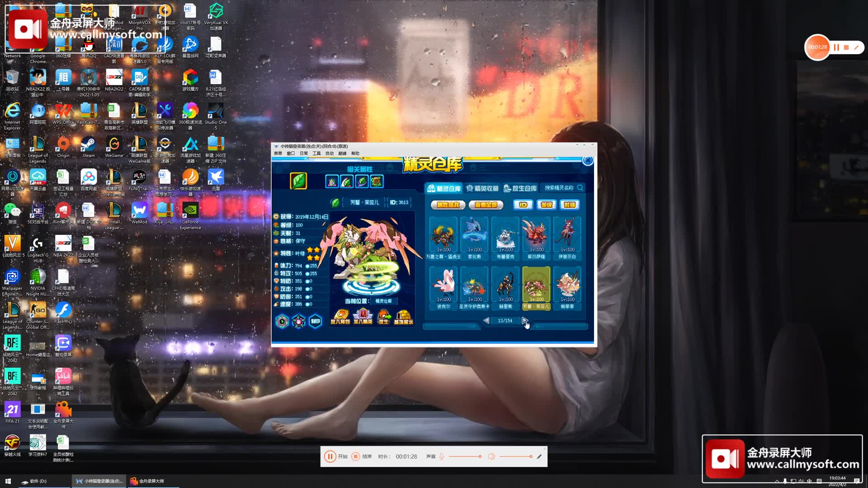Image resolution: width=868 pixels, height=488 pixels.
Task: Open the 日常 menu
Action: 304,154
